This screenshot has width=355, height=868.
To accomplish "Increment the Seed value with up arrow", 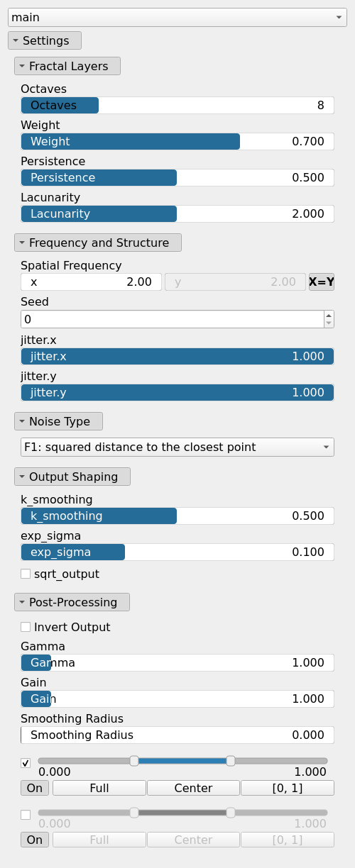I will point(328,315).
